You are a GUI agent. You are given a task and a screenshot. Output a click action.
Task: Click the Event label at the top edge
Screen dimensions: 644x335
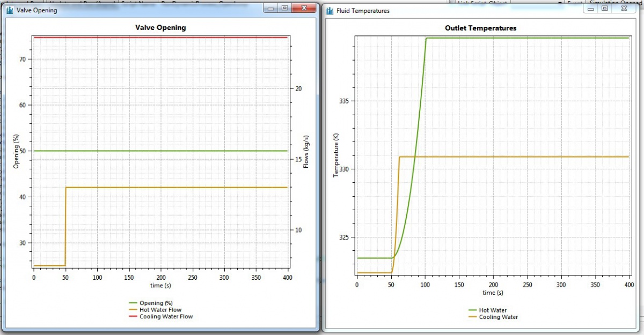(x=576, y=2)
